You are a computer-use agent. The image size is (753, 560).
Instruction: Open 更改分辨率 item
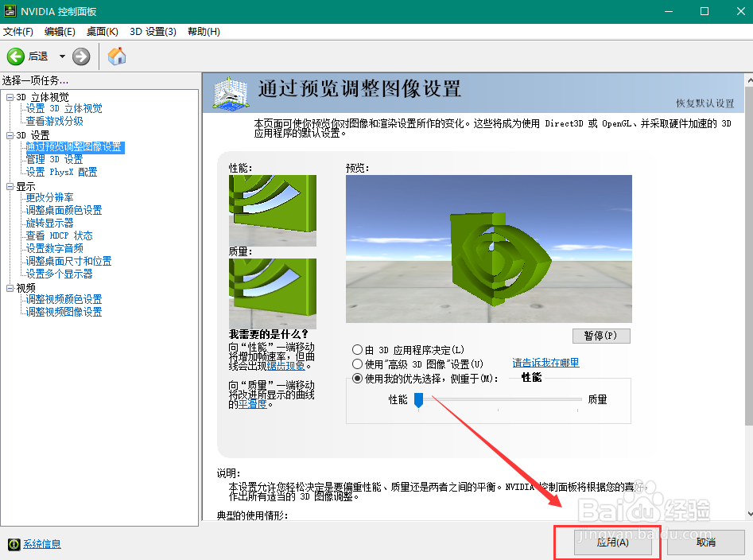(x=49, y=197)
